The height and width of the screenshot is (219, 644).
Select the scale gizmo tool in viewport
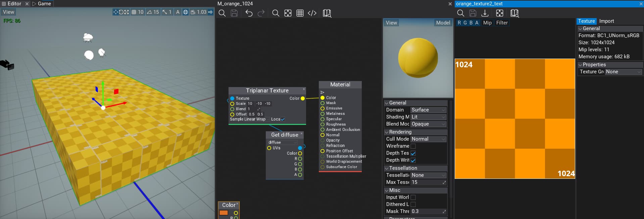tap(127, 12)
